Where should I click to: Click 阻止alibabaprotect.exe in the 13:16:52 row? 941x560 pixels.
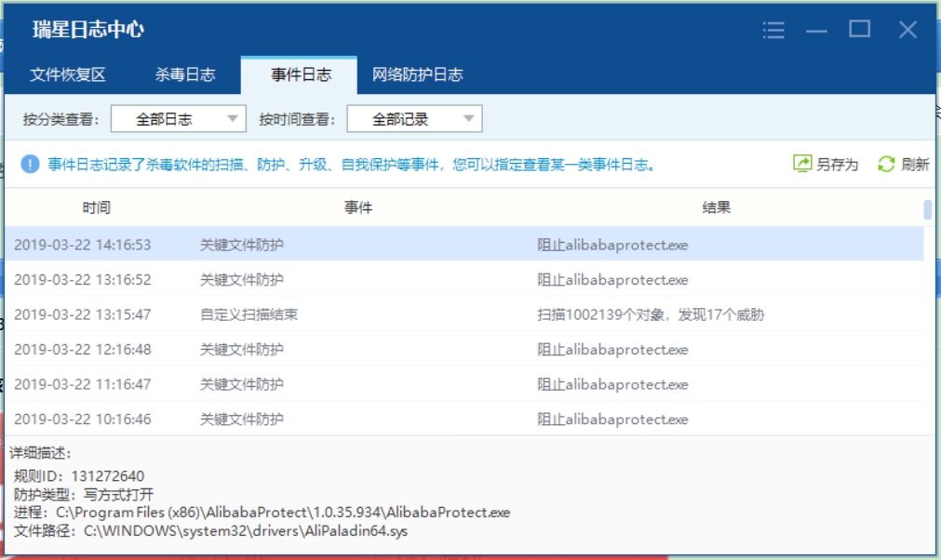(x=612, y=280)
